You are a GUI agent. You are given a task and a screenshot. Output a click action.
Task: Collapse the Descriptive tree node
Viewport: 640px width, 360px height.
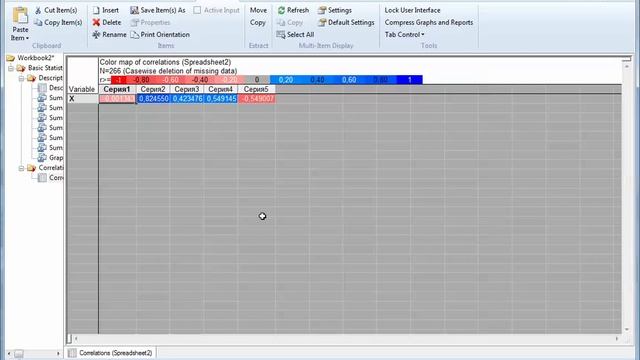pyautogui.click(x=22, y=78)
